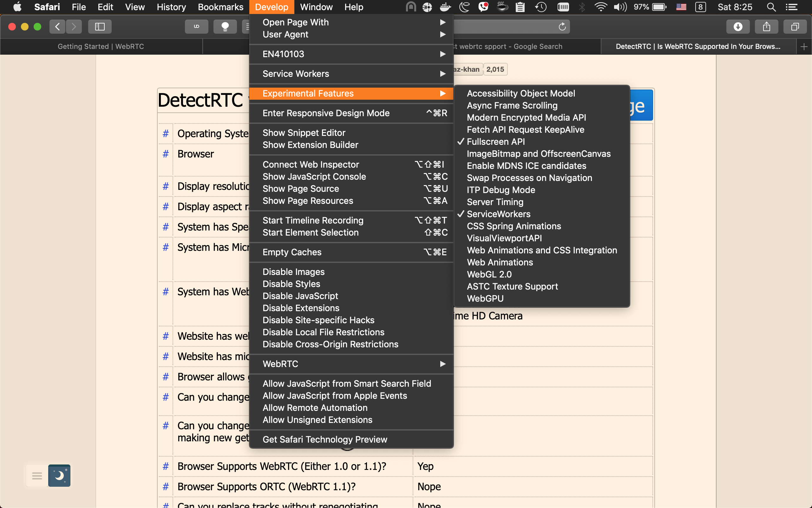Click the Share toolbar icon
The image size is (812, 508).
pyautogui.click(x=766, y=27)
